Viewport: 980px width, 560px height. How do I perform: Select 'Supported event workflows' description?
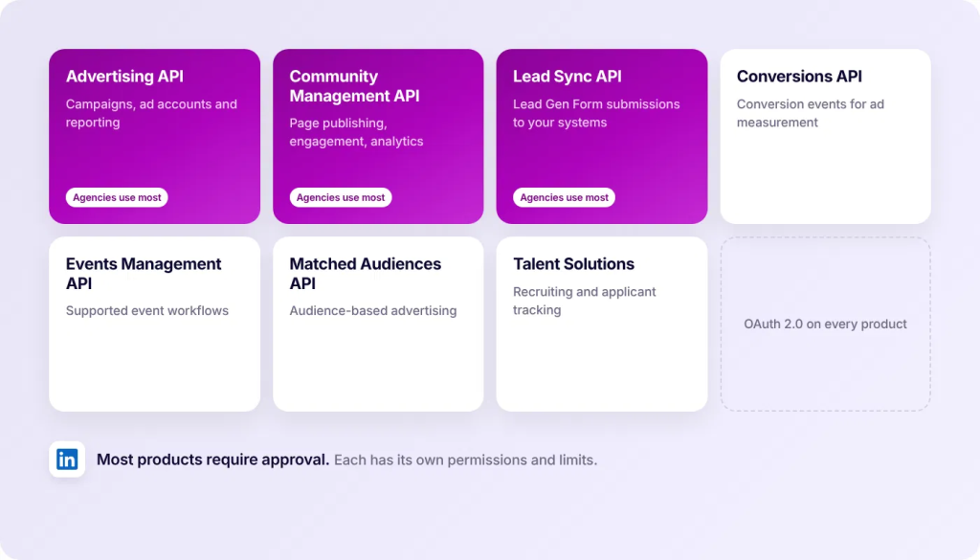click(146, 310)
